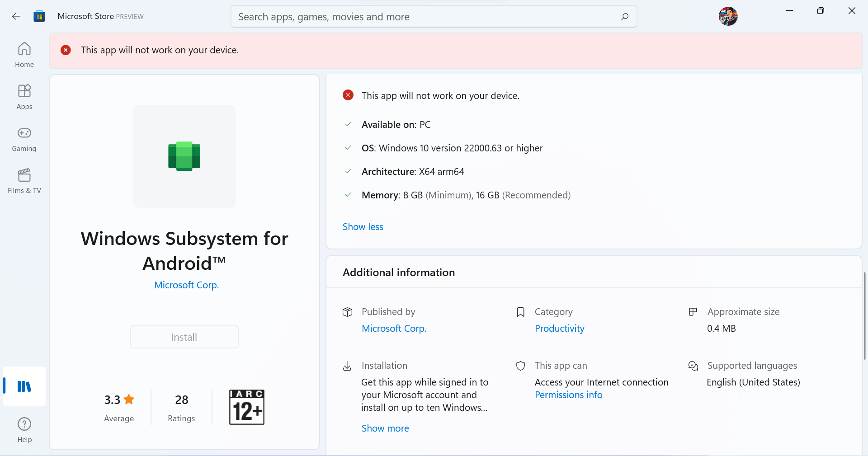Click the Published by box icon
Image resolution: width=868 pixels, height=456 pixels.
tap(347, 312)
